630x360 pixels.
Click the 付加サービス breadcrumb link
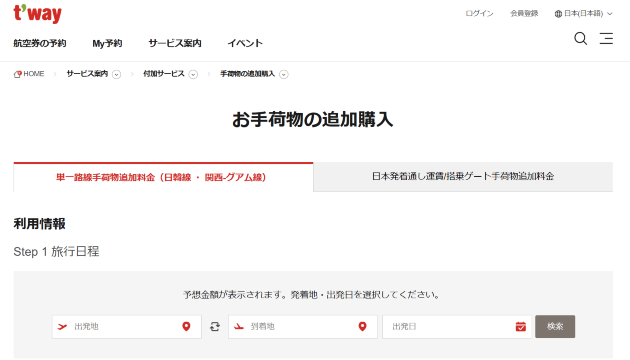coord(164,74)
